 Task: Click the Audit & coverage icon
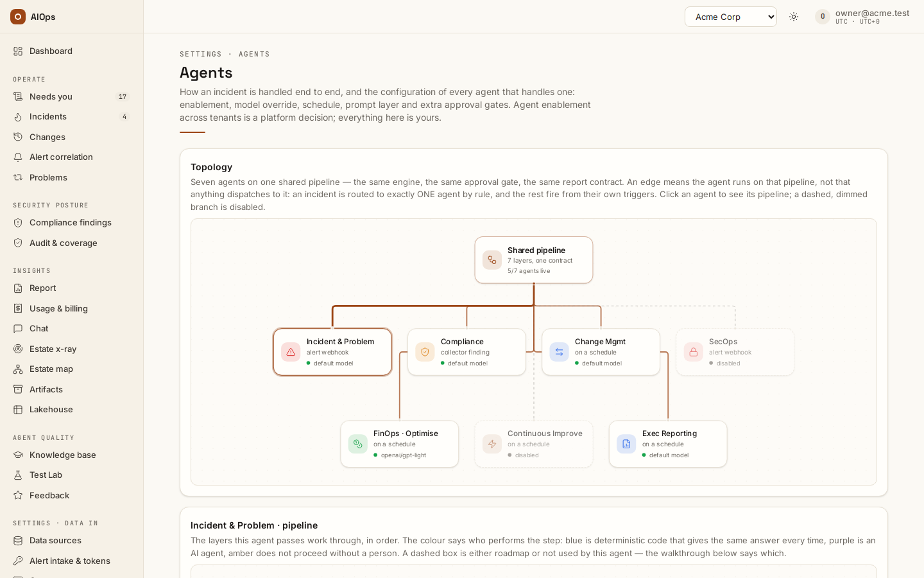tap(18, 243)
